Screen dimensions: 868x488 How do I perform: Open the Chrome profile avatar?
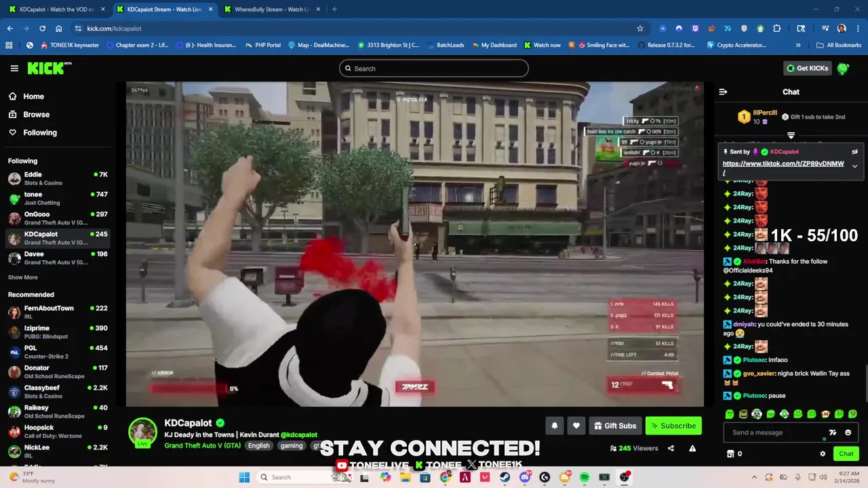click(x=842, y=28)
